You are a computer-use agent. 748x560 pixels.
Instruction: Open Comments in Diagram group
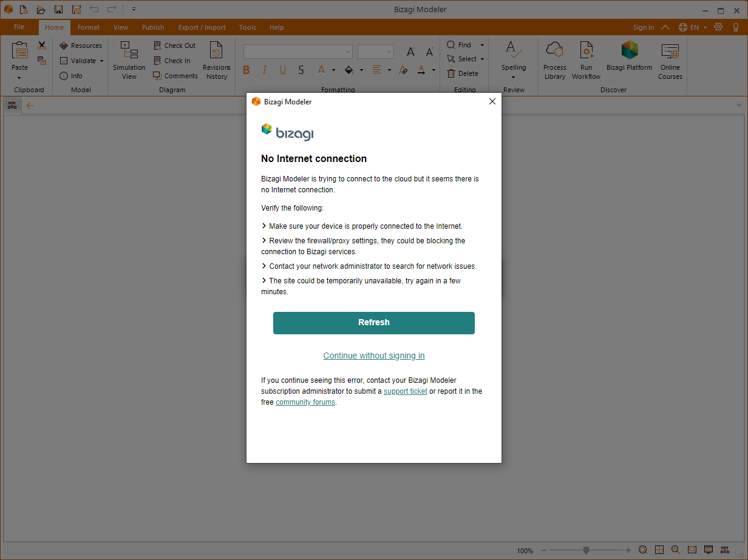[175, 76]
